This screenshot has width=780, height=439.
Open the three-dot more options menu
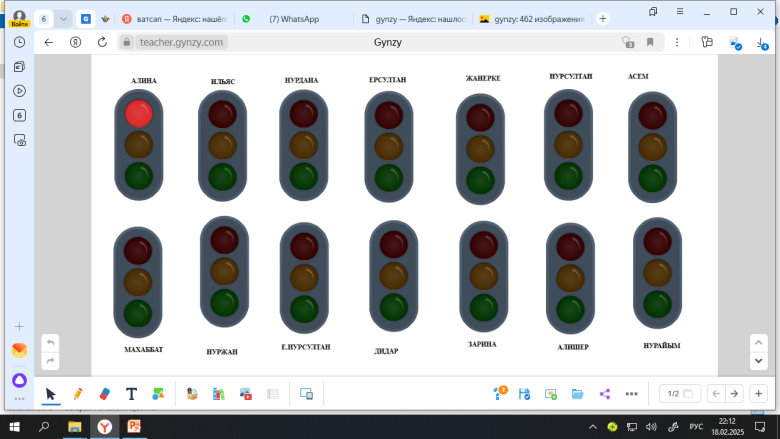[631, 394]
